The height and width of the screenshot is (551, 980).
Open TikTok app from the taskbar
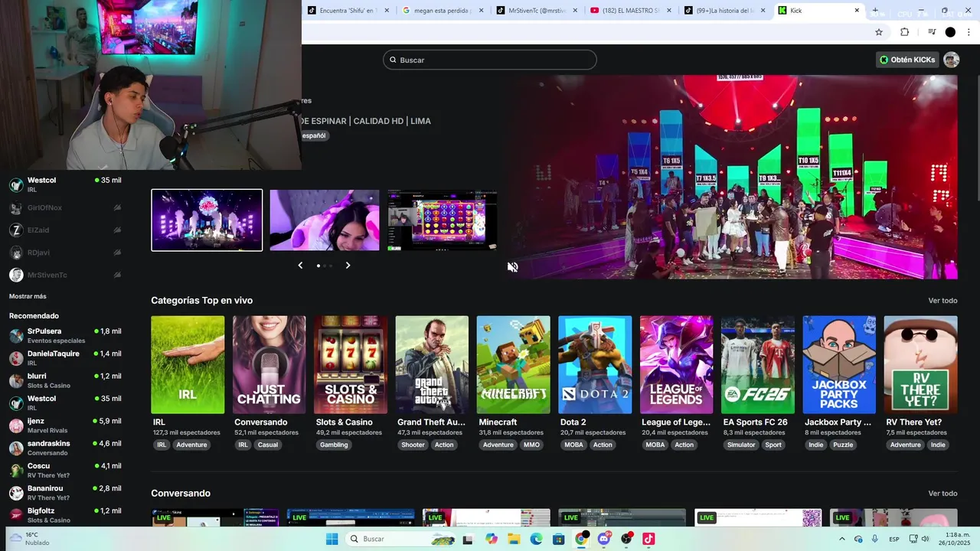(x=648, y=539)
